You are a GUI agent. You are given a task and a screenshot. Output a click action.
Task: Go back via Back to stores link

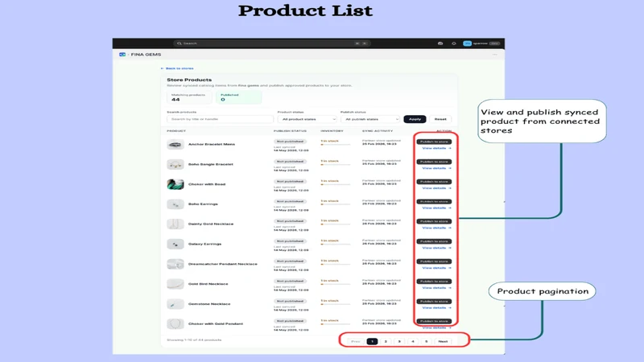177,68
